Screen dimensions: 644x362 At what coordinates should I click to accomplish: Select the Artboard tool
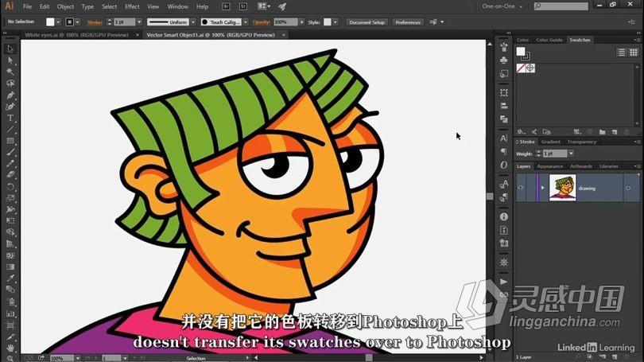pos(10,325)
